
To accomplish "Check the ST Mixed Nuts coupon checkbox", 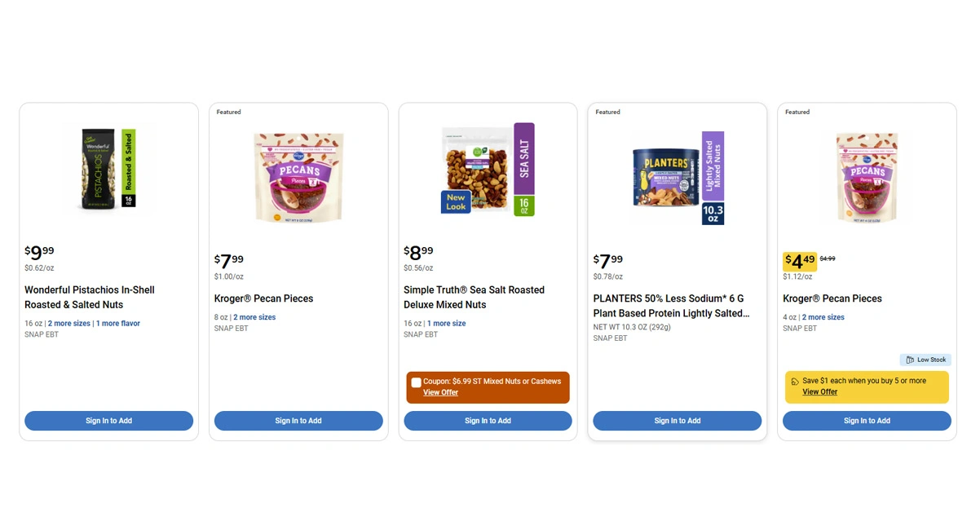I will coord(417,382).
